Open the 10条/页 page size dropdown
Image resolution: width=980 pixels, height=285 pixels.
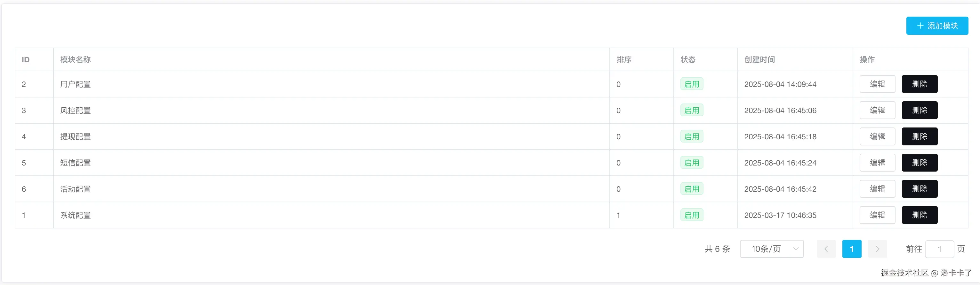(772, 249)
